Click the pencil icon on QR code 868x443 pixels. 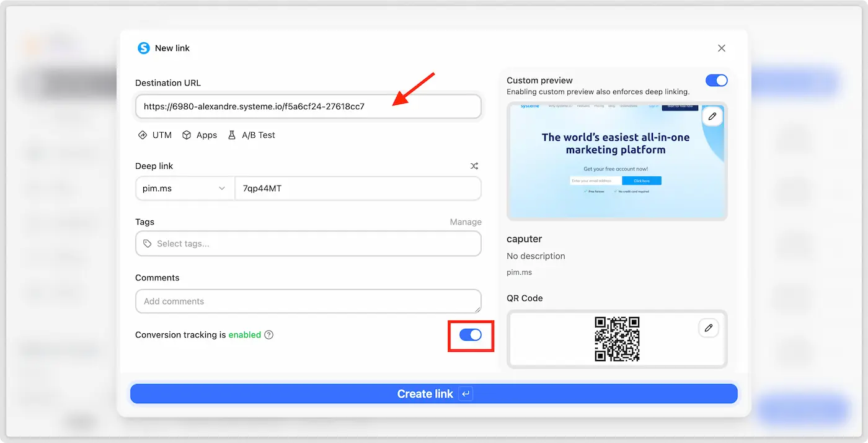[709, 328]
